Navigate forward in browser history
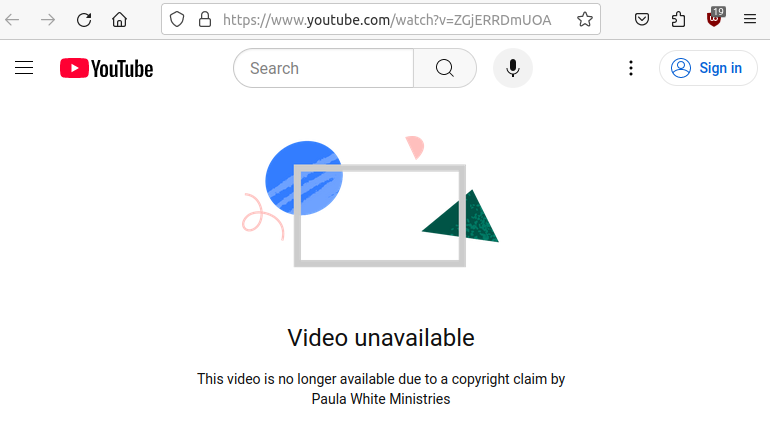The width and height of the screenshot is (770, 424). click(x=48, y=20)
